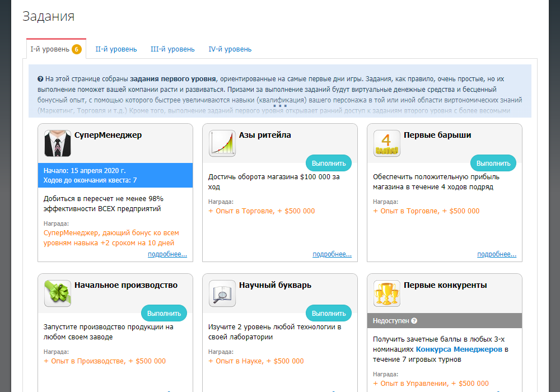Open the III-й уровень tab
Image resolution: width=560 pixels, height=392 pixels.
tap(172, 49)
